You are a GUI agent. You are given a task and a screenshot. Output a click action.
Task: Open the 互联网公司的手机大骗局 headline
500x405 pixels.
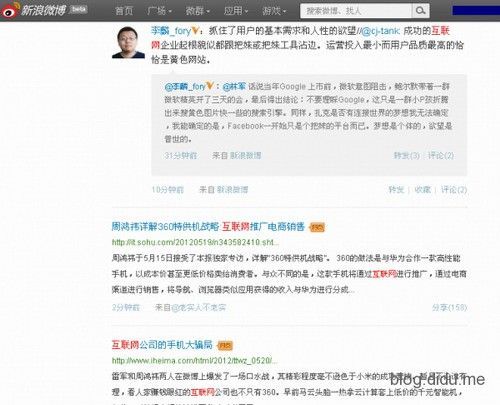coord(162,345)
